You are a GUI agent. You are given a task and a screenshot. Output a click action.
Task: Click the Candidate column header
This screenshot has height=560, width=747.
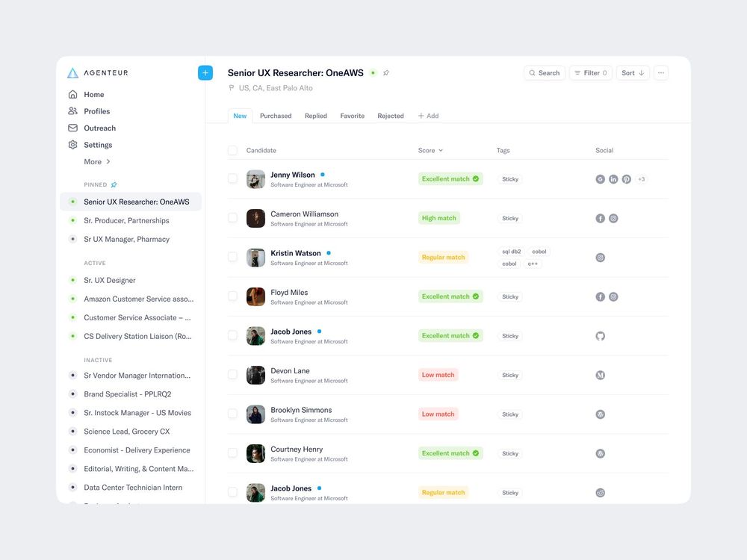pos(261,151)
